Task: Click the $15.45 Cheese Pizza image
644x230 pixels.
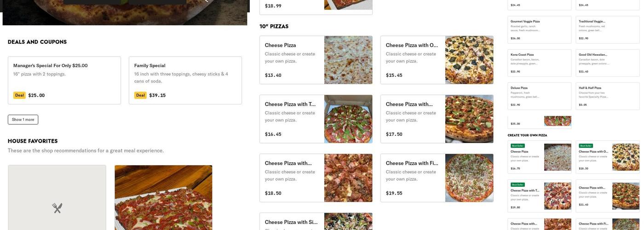Action: point(469,60)
